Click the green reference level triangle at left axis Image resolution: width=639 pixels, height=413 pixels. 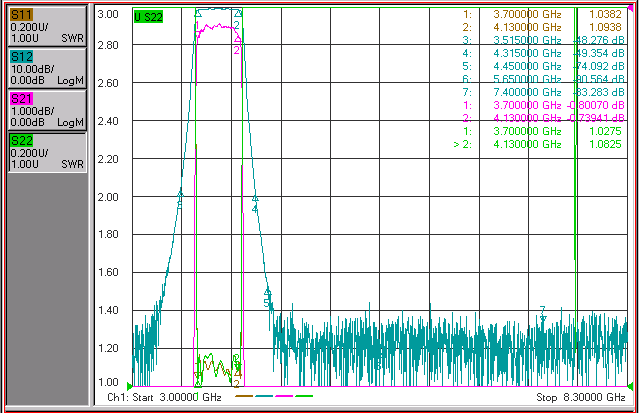(130, 386)
